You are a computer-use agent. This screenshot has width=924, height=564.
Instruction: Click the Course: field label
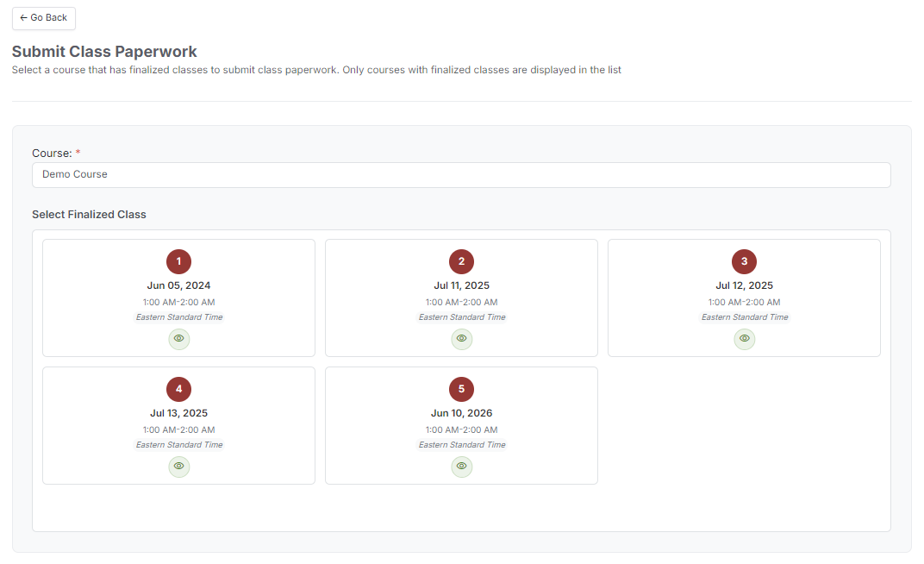click(56, 154)
